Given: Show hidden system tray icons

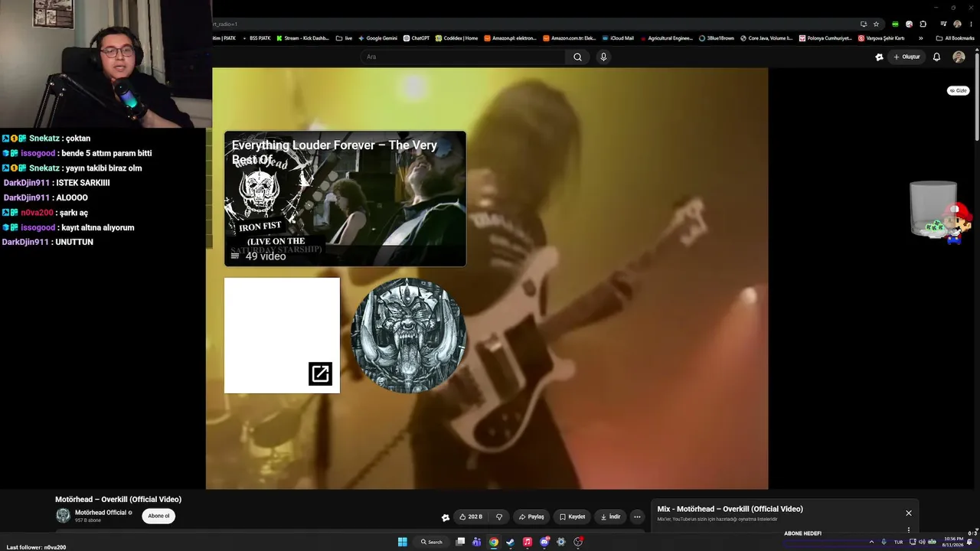Looking at the screenshot, I should [871, 542].
